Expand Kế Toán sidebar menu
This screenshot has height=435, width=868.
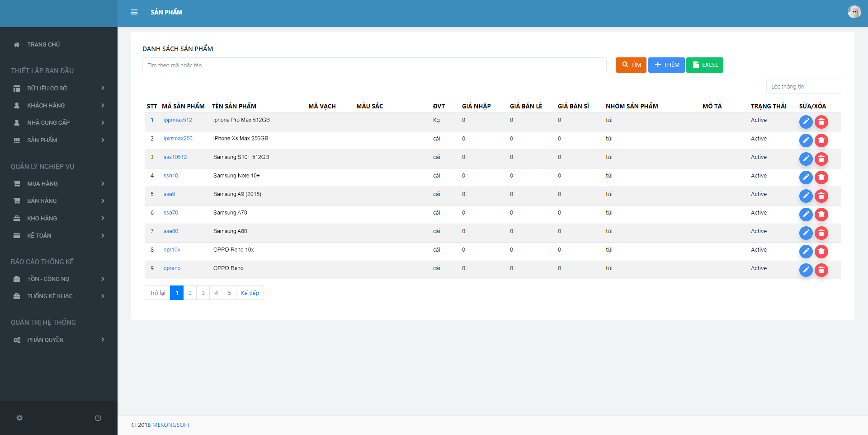tap(59, 235)
